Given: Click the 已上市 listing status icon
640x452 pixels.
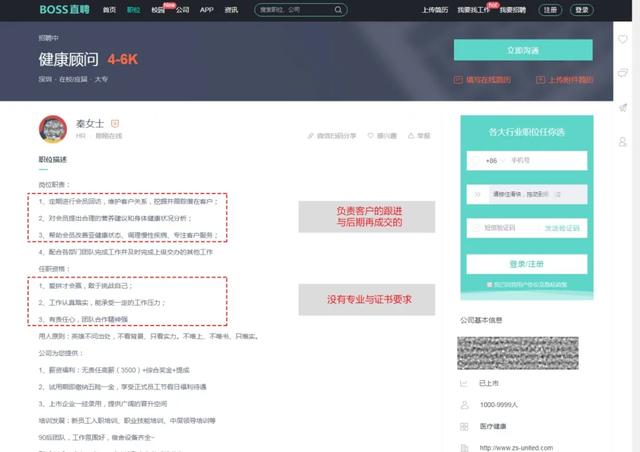Looking at the screenshot, I should click(464, 383).
